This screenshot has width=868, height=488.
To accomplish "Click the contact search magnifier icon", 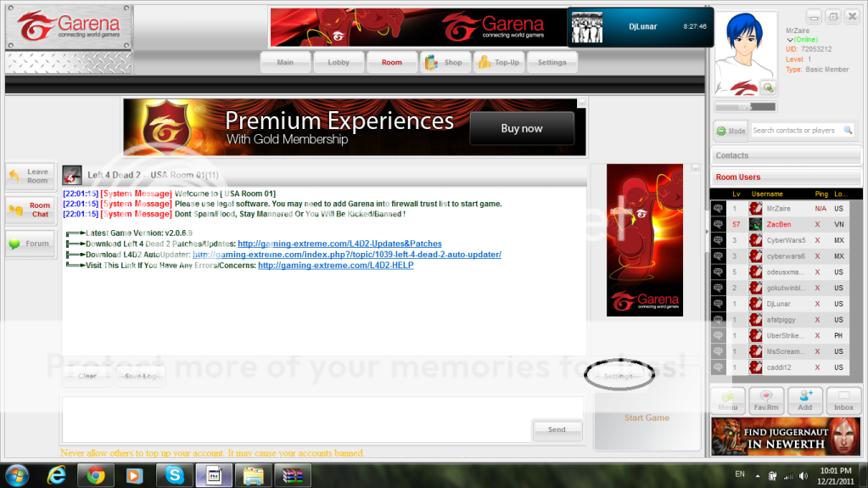I will tap(848, 130).
